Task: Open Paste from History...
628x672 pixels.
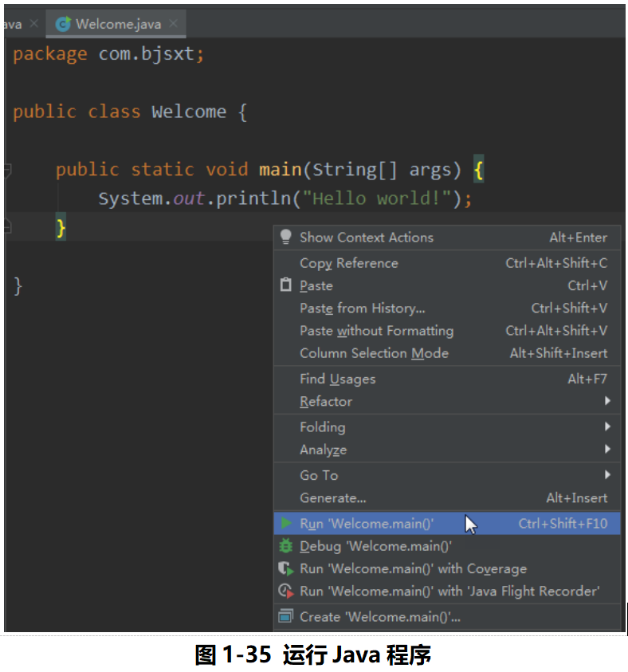Action: 447,308
